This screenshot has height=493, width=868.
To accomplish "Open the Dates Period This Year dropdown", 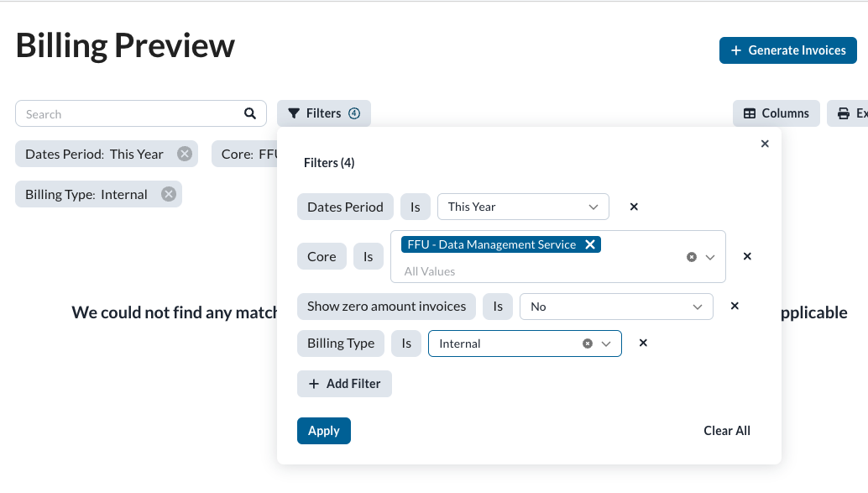I will tap(523, 207).
